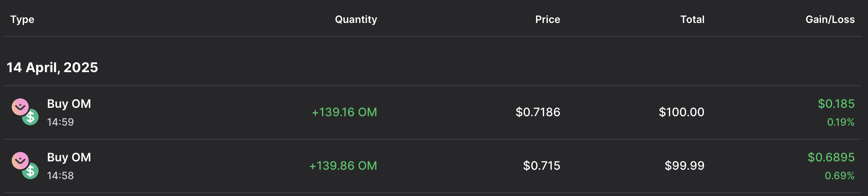Click the green dollar icon on 14:59 row
The image size is (868, 196).
coord(31,117)
